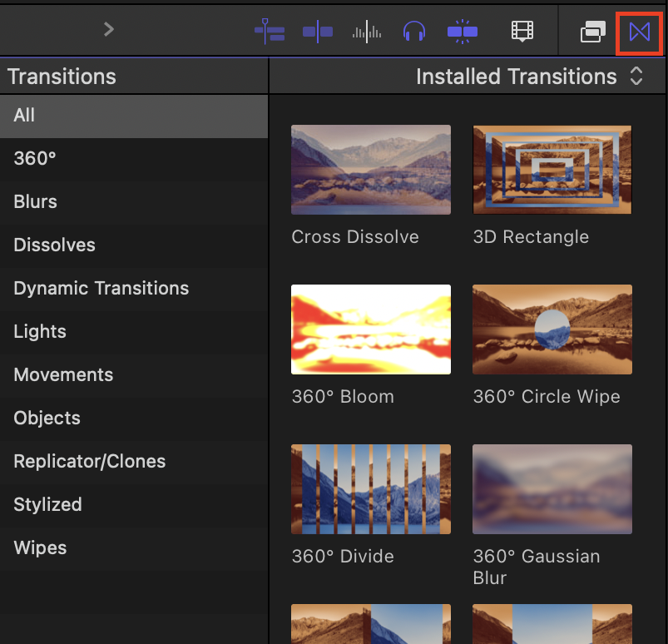The width and height of the screenshot is (668, 644).
Task: Click the forward chevron arrow
Action: point(109,29)
